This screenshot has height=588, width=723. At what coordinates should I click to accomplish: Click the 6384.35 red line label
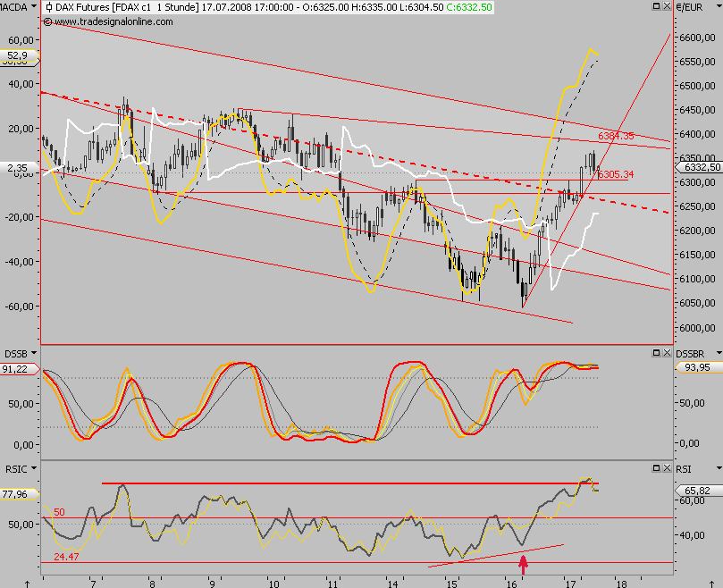tap(616, 136)
